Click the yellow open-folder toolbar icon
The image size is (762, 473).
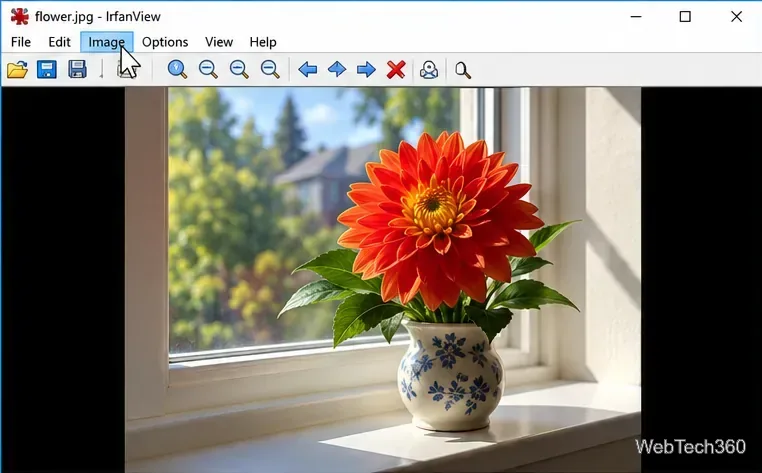tap(17, 70)
